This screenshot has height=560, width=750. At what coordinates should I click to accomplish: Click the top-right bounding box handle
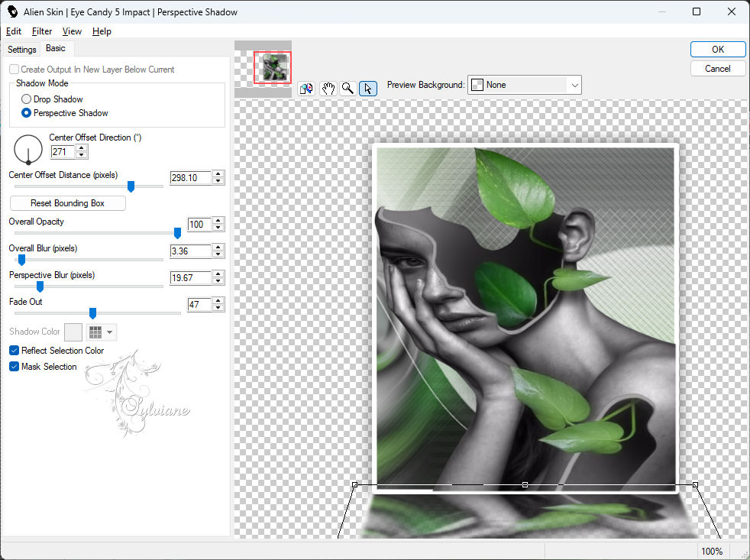pos(695,485)
